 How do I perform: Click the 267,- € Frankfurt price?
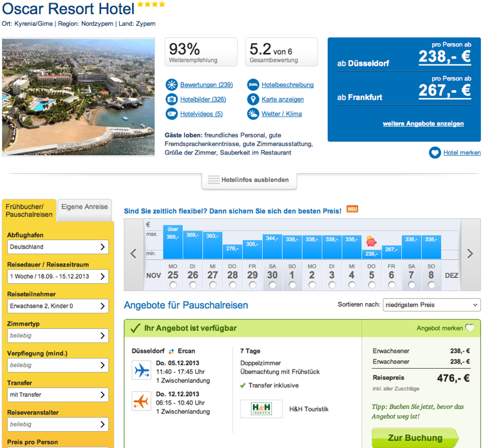tap(444, 91)
